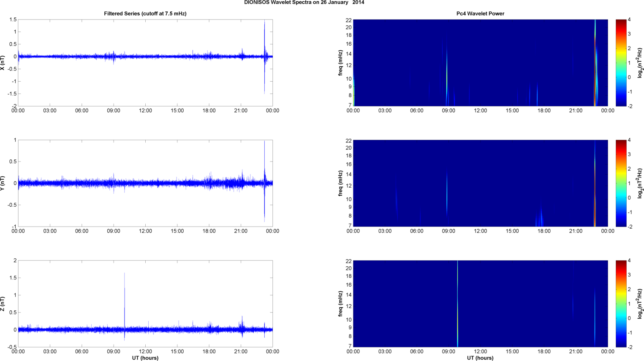Click the large spike in the Y series
This screenshot has width=644, height=361.
(x=264, y=182)
